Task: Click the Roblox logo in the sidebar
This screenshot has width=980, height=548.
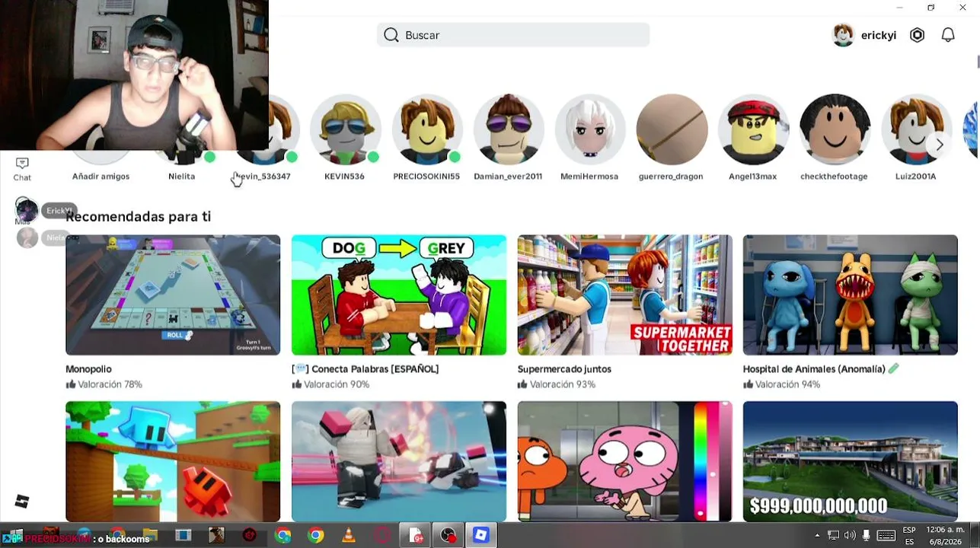Action: point(22,501)
